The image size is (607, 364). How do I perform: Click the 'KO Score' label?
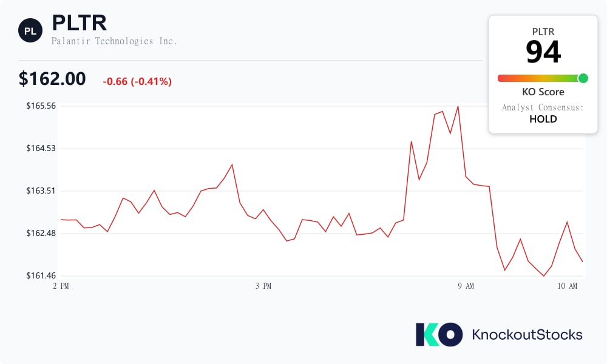coord(543,92)
